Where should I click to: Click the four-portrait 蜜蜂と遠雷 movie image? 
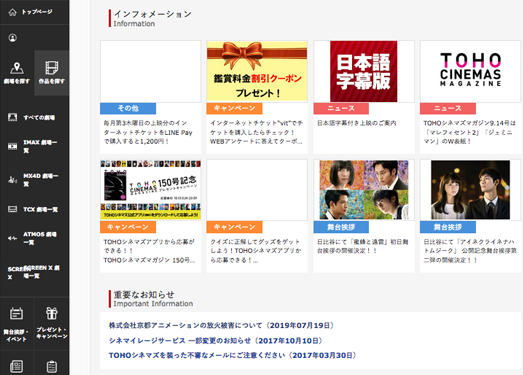point(364,190)
